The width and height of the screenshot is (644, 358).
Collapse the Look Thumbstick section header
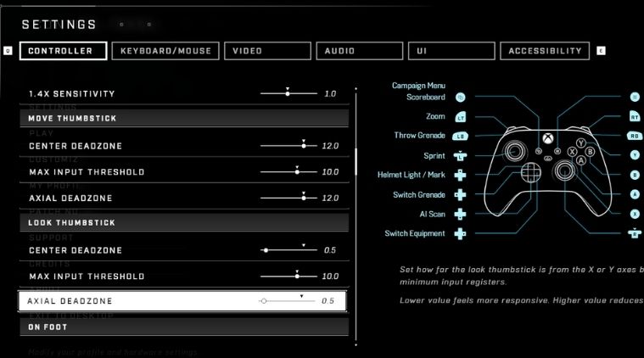click(x=184, y=222)
